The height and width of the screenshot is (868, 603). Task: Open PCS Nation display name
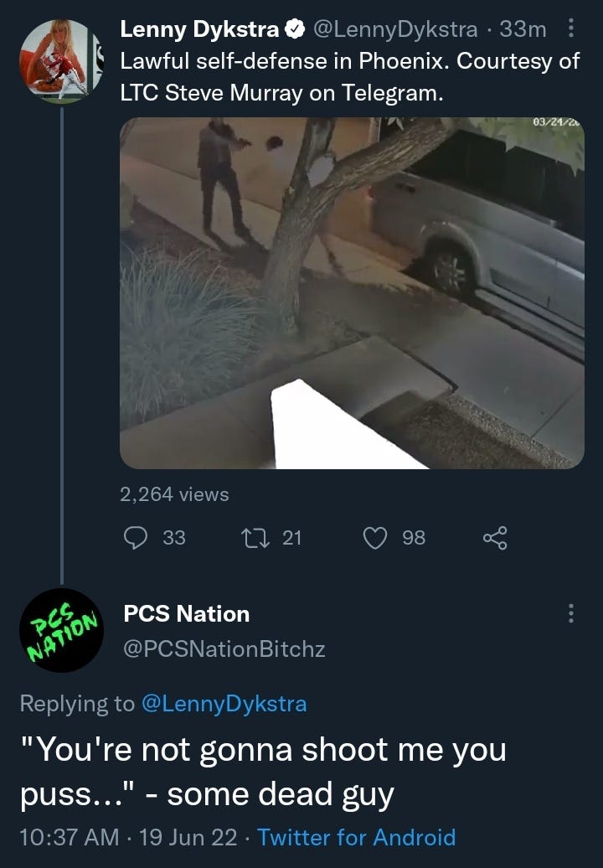click(187, 613)
